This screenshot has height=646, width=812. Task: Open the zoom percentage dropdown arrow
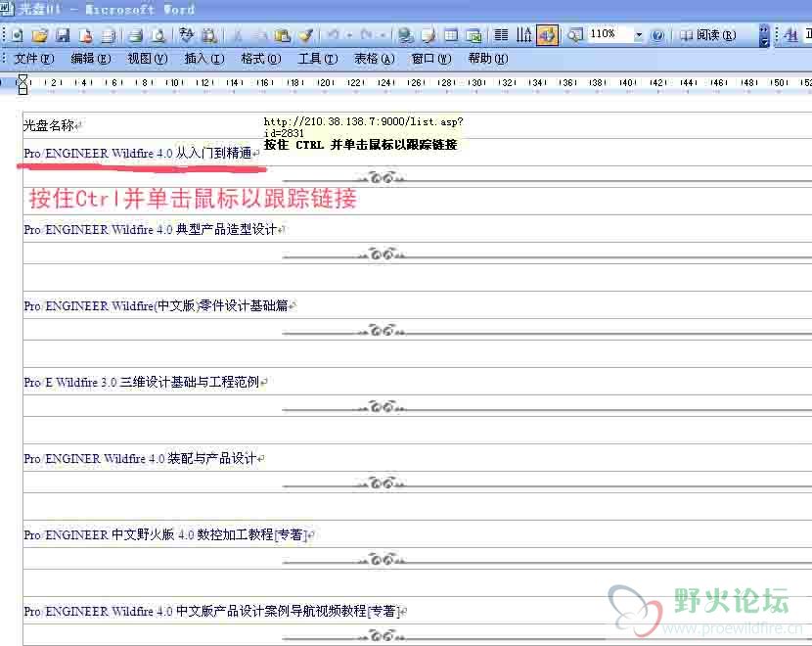click(639, 35)
